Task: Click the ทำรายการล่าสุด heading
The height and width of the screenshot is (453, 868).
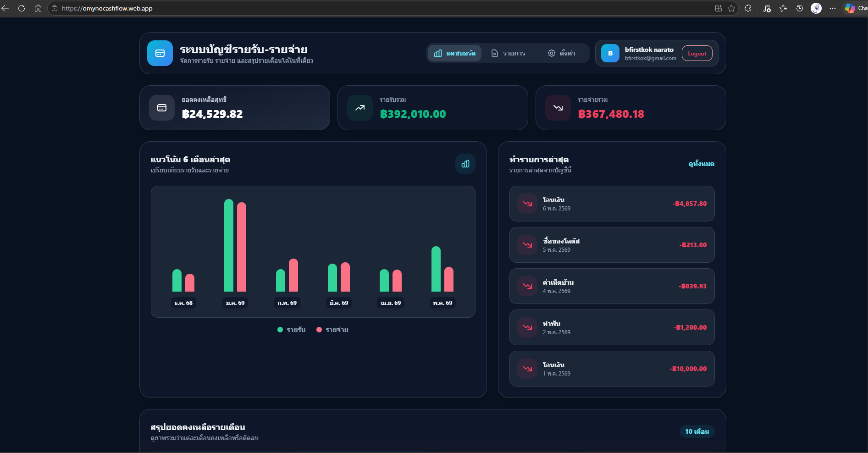Action: [x=539, y=160]
